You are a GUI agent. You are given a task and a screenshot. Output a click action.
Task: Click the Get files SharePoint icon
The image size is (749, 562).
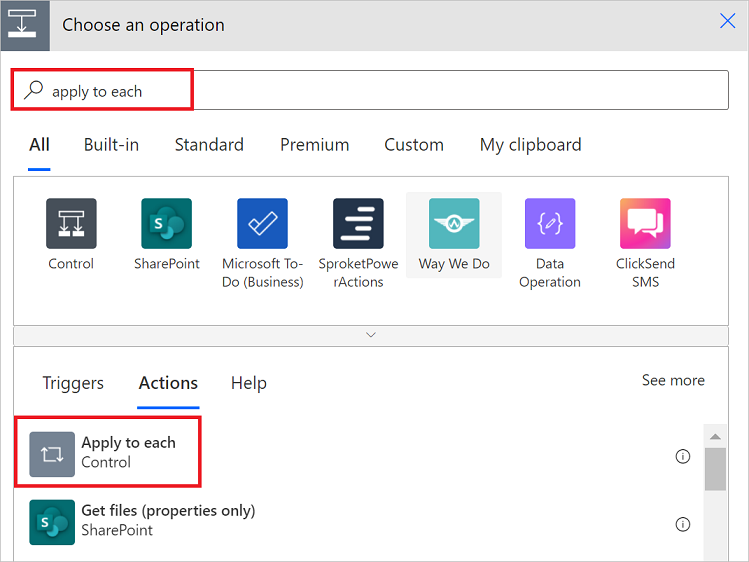coord(52,522)
